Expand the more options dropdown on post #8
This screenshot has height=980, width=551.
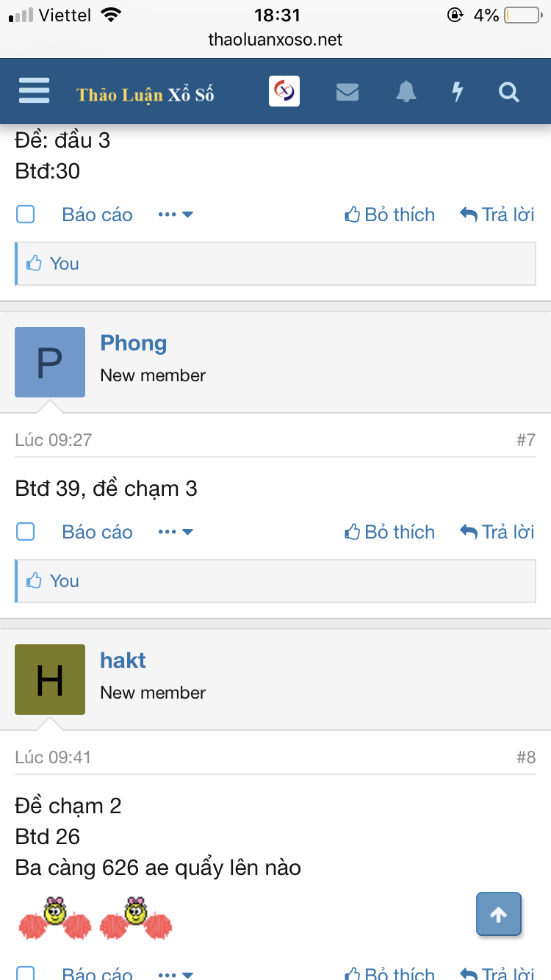(x=176, y=973)
